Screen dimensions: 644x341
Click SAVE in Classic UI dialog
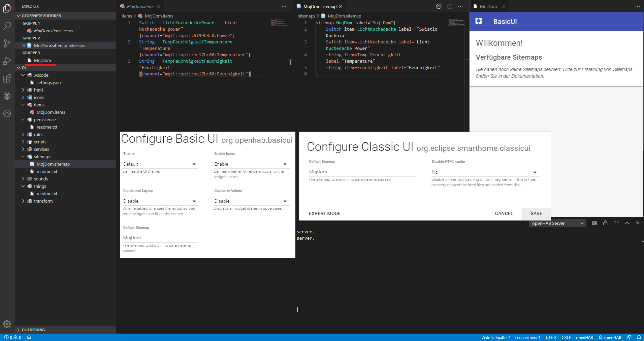(x=536, y=213)
